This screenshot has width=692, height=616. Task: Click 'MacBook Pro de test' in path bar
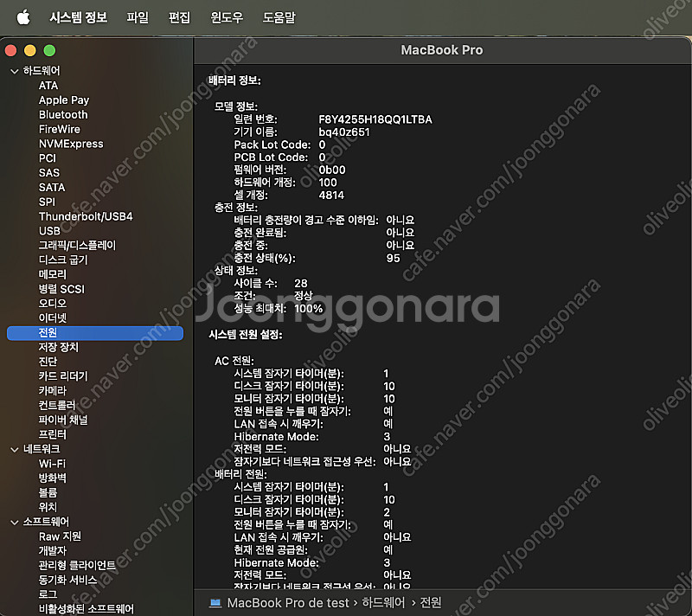[288, 603]
